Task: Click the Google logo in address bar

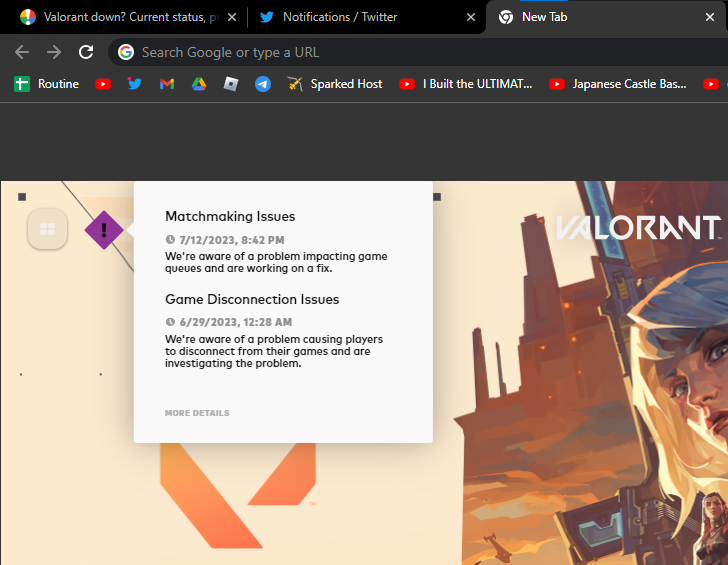Action: (x=126, y=52)
